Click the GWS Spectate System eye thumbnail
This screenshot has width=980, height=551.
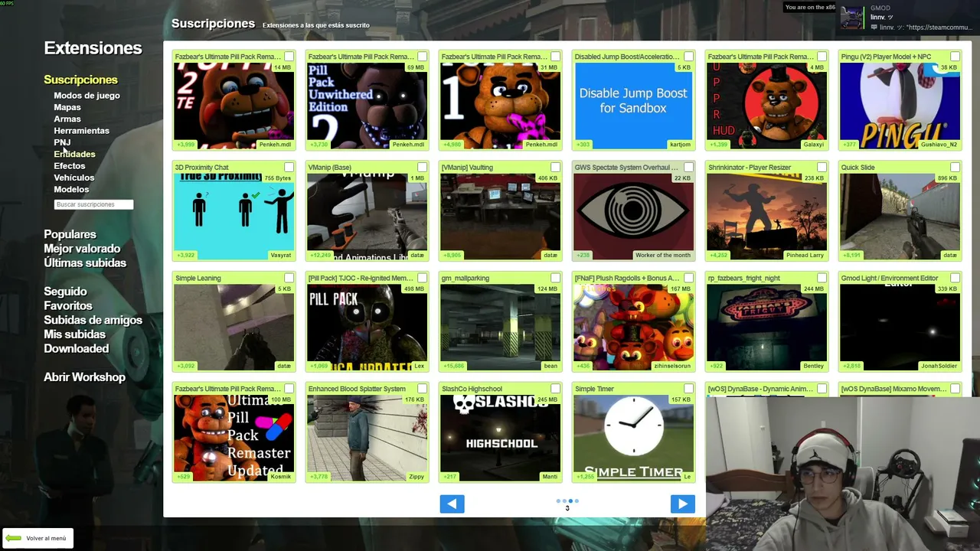pos(633,217)
